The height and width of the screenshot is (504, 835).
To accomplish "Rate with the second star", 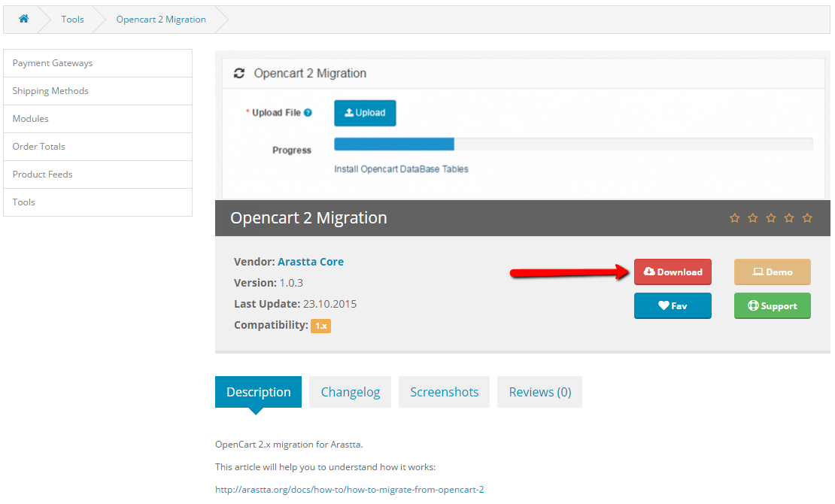I will point(752,218).
